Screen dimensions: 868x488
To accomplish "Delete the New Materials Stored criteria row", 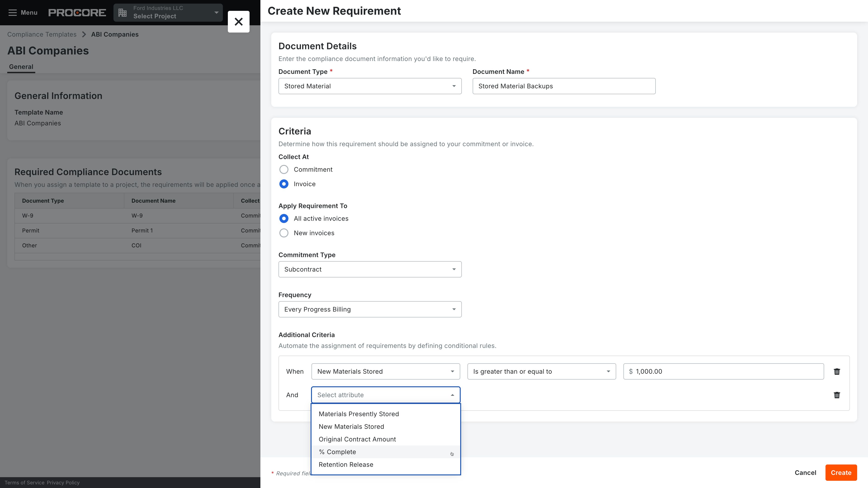I will tap(837, 371).
